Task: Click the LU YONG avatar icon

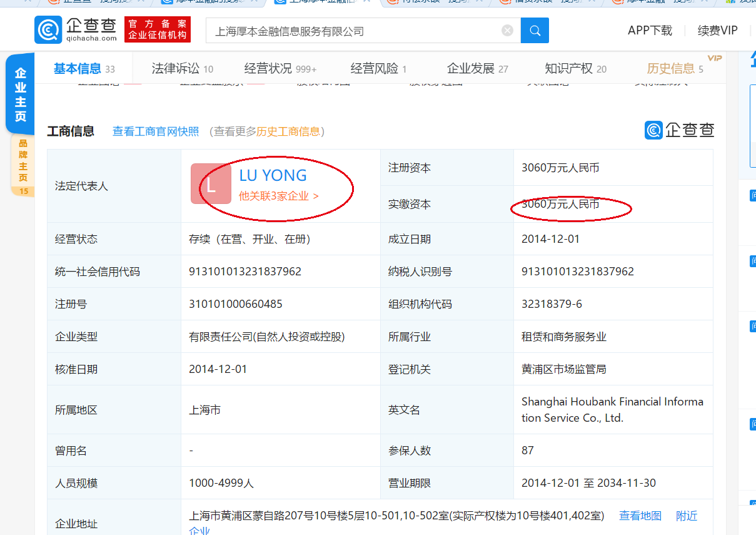Action: pos(211,184)
